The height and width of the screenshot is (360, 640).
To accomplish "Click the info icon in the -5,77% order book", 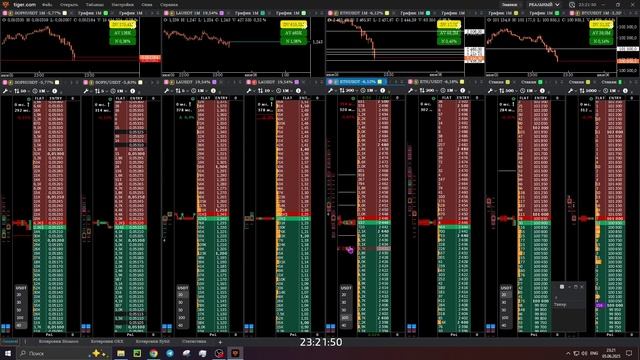I will pos(54,91).
